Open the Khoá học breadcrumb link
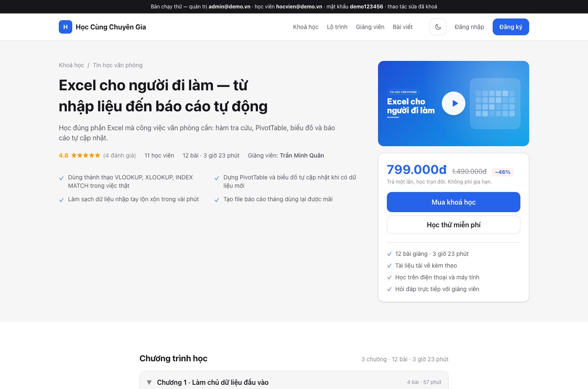The image size is (588, 389). coord(71,65)
